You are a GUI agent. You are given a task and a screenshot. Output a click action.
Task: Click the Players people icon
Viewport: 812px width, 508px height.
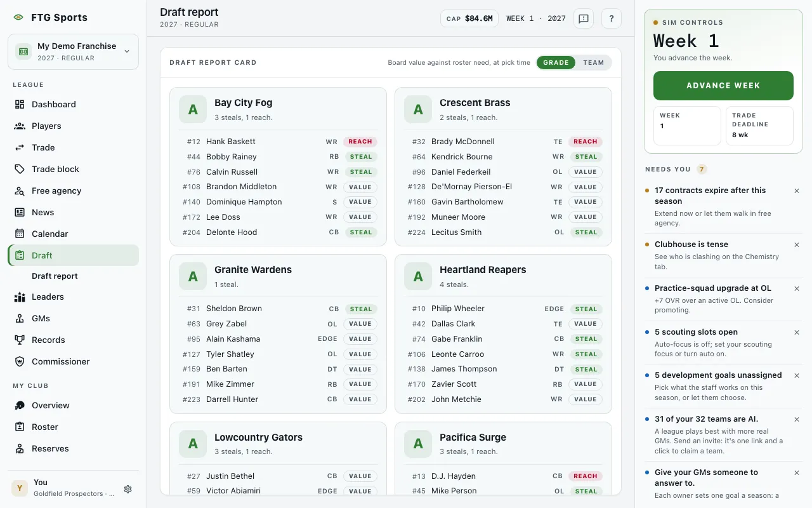pyautogui.click(x=20, y=126)
